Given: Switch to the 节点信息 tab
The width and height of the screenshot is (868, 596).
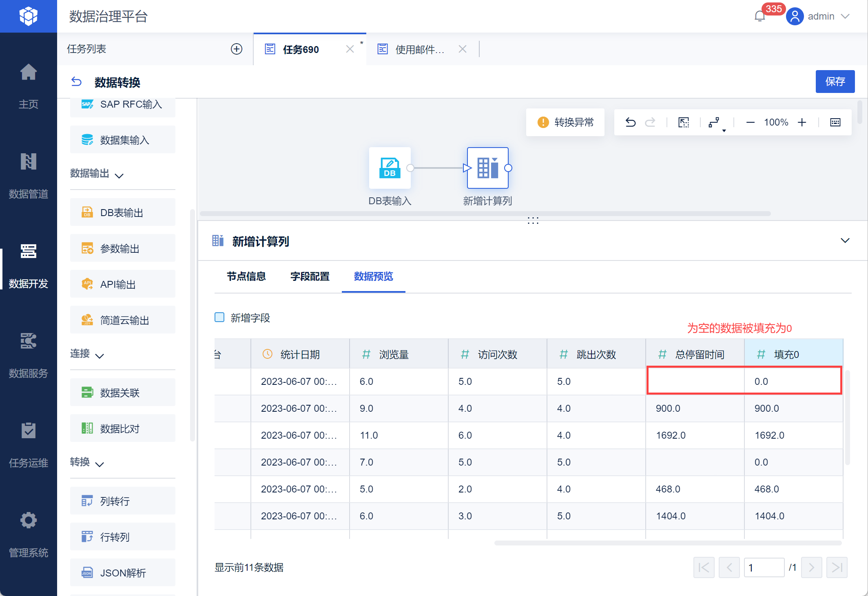Looking at the screenshot, I should pyautogui.click(x=246, y=276).
